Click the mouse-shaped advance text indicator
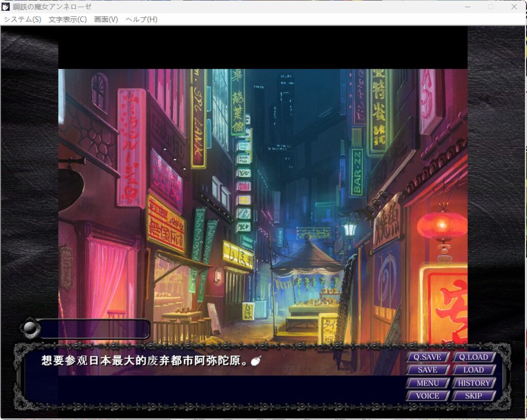The width and height of the screenshot is (527, 420). 256,361
